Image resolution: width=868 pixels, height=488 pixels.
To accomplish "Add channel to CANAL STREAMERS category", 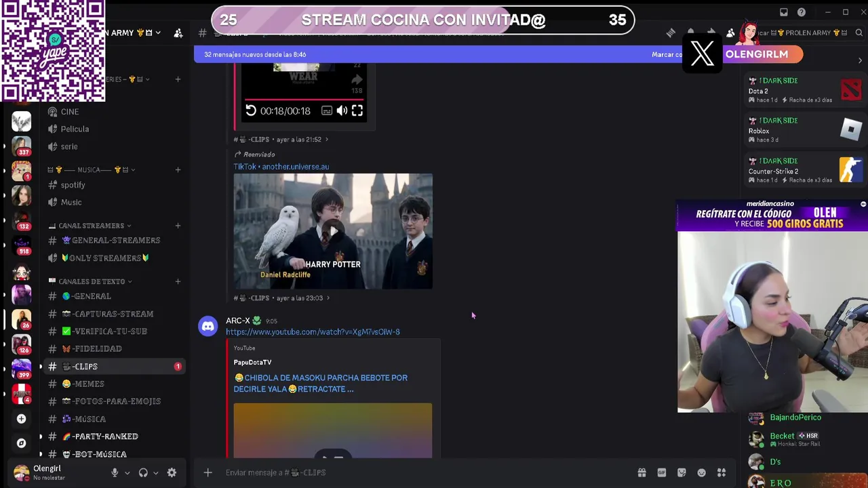I will click(178, 226).
